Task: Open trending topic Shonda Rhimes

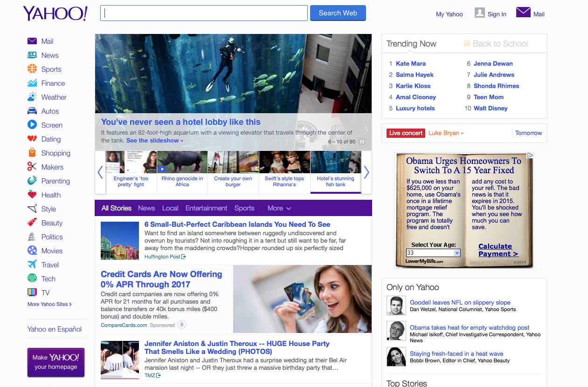Action: tap(496, 86)
